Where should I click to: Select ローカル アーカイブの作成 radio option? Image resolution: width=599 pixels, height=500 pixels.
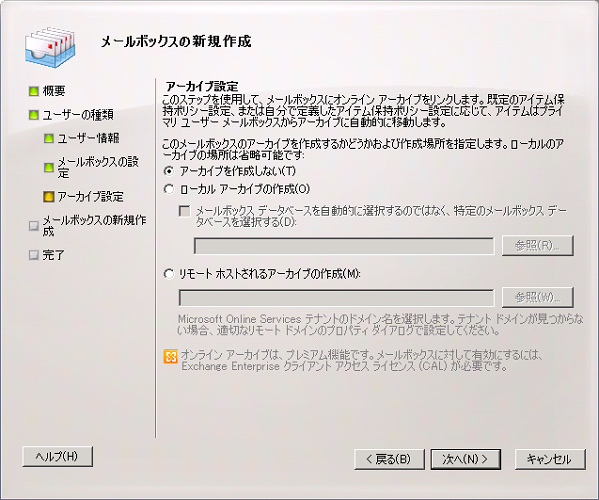[169, 189]
